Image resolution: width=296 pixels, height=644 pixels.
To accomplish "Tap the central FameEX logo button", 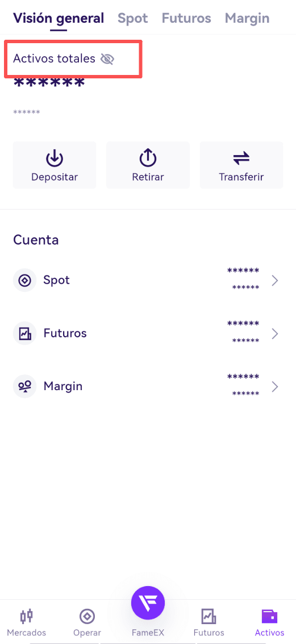I will pos(148,603).
